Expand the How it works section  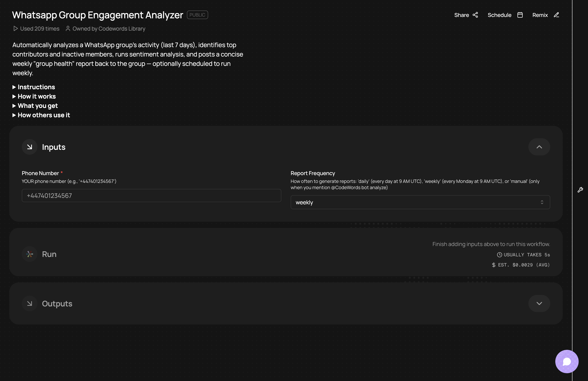pos(34,96)
